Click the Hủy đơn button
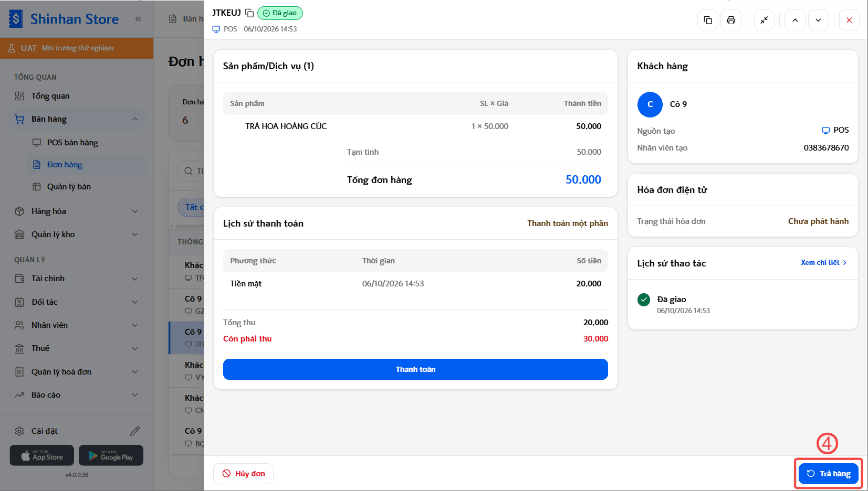The height and width of the screenshot is (491, 868). (x=243, y=474)
